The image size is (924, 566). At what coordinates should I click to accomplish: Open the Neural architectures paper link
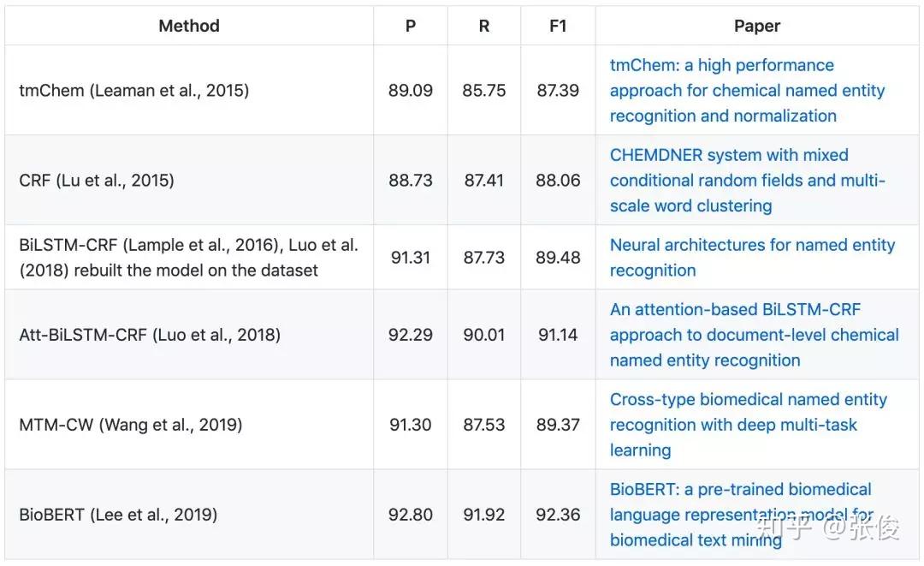pyautogui.click(x=752, y=245)
